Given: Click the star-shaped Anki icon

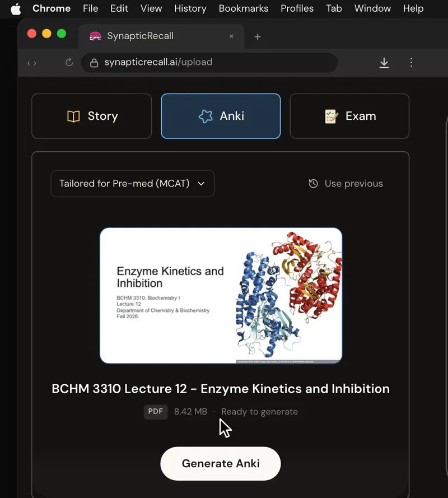Looking at the screenshot, I should point(206,117).
